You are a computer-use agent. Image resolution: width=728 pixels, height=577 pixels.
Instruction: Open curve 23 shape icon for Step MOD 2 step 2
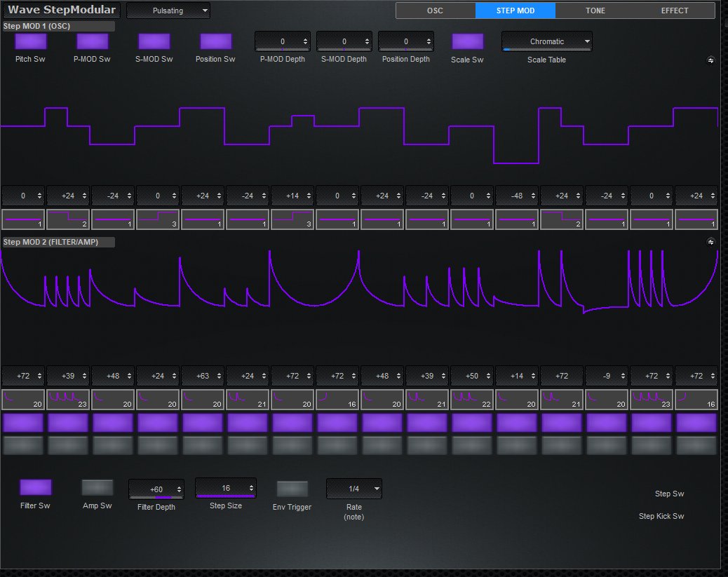(x=68, y=400)
